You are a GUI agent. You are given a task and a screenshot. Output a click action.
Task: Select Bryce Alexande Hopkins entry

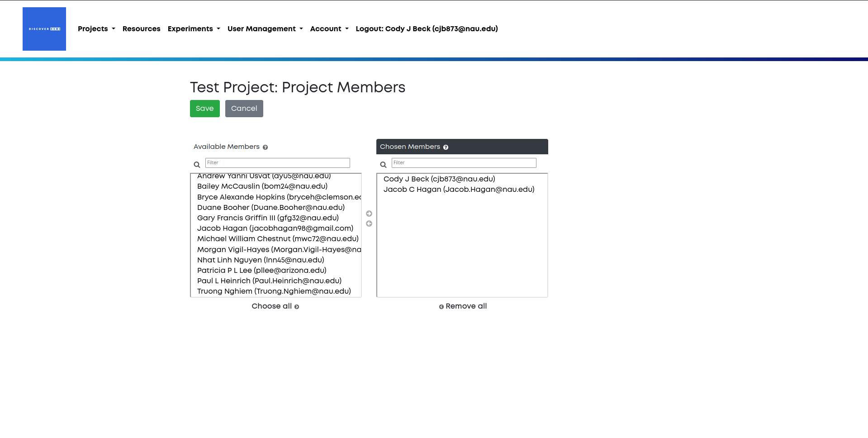coord(276,197)
